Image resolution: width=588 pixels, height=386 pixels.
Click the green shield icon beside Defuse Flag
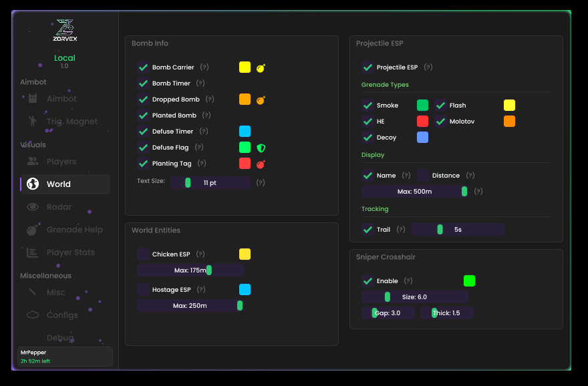click(x=261, y=148)
